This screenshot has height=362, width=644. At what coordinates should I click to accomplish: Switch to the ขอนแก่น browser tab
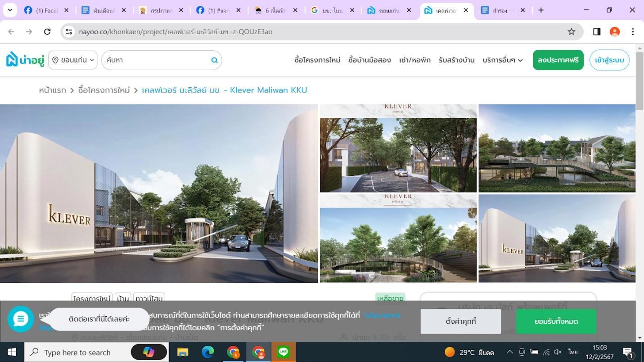pyautogui.click(x=389, y=10)
